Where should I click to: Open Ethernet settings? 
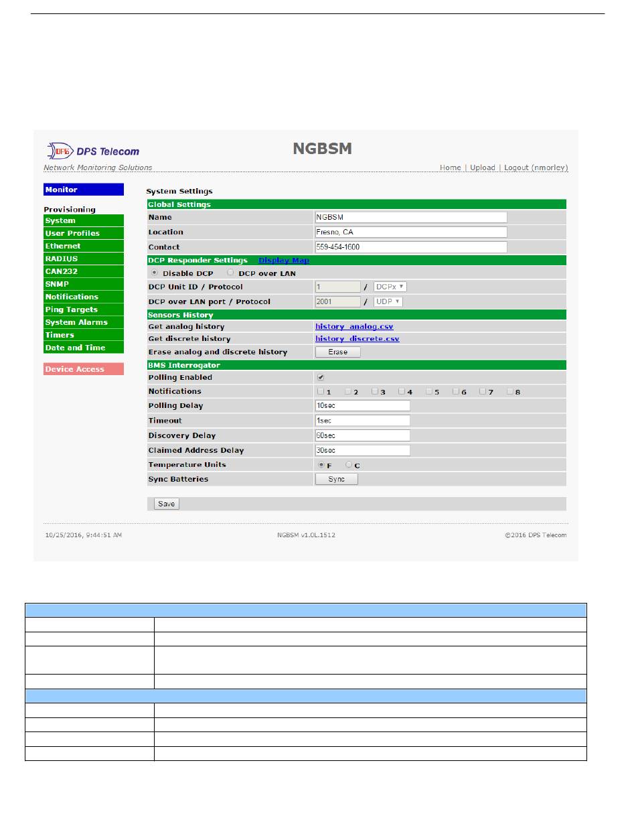point(84,246)
